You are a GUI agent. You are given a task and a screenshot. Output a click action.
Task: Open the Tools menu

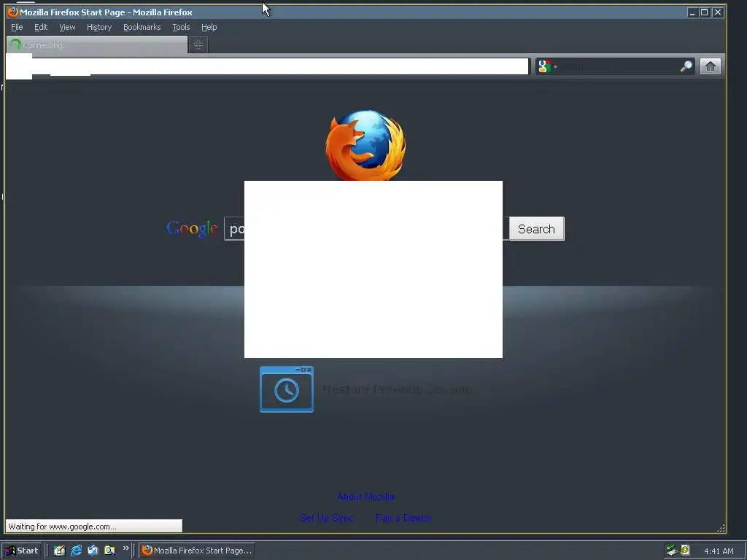(x=181, y=27)
